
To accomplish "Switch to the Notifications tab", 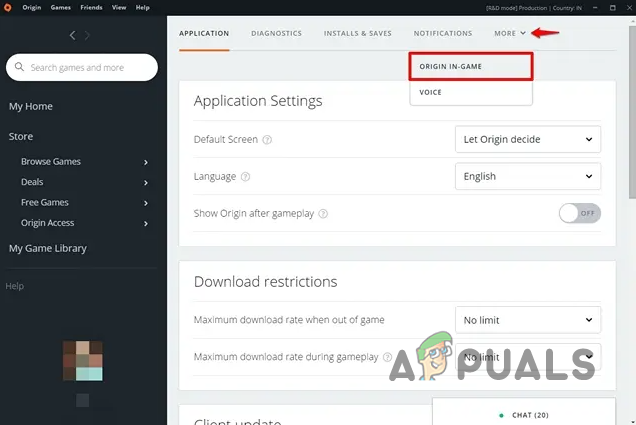I will click(x=443, y=33).
